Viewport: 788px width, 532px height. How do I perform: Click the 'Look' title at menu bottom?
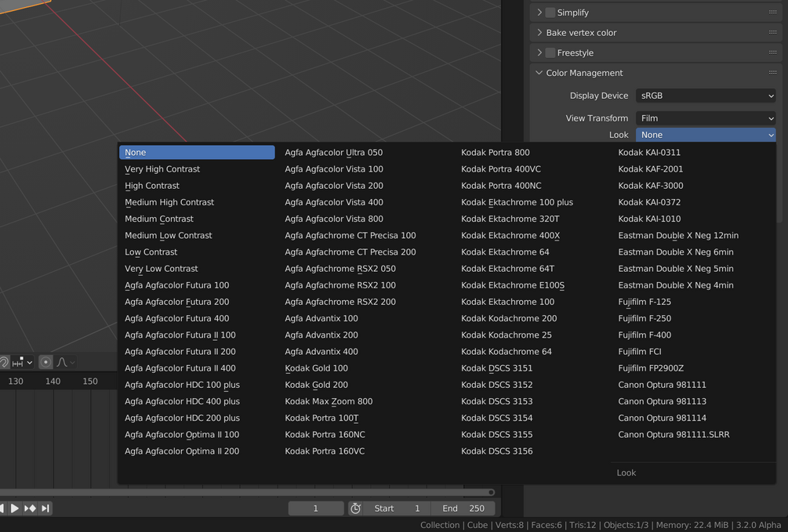(x=626, y=472)
